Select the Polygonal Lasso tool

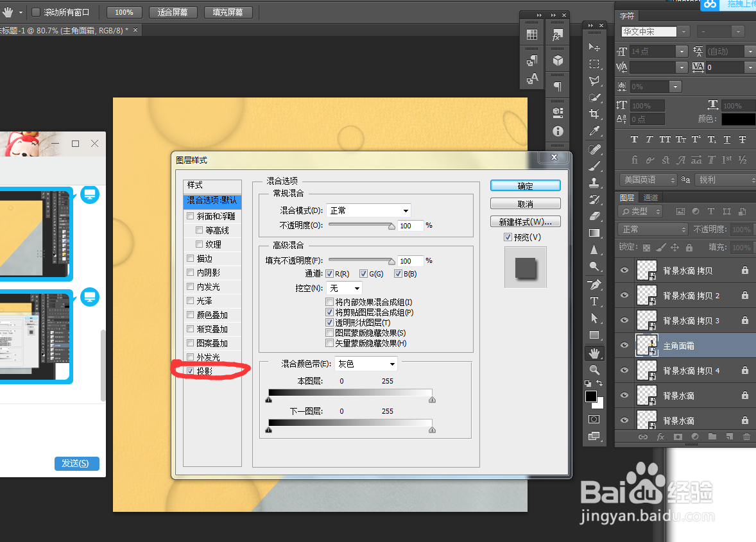coord(594,80)
